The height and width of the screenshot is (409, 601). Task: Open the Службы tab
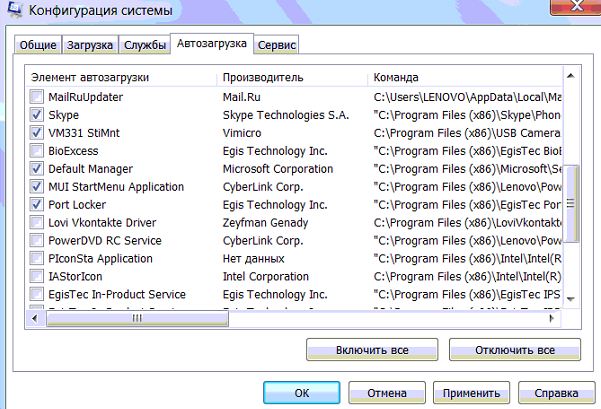click(x=145, y=45)
